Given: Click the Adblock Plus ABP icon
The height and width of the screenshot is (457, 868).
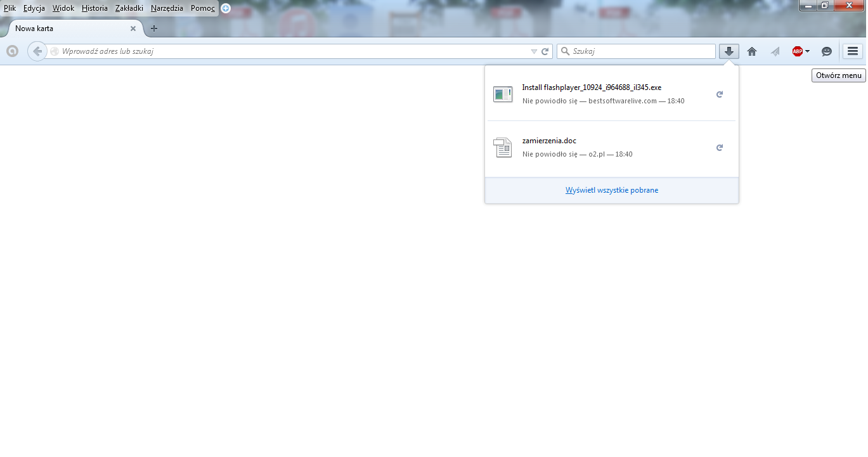Looking at the screenshot, I should [x=797, y=51].
